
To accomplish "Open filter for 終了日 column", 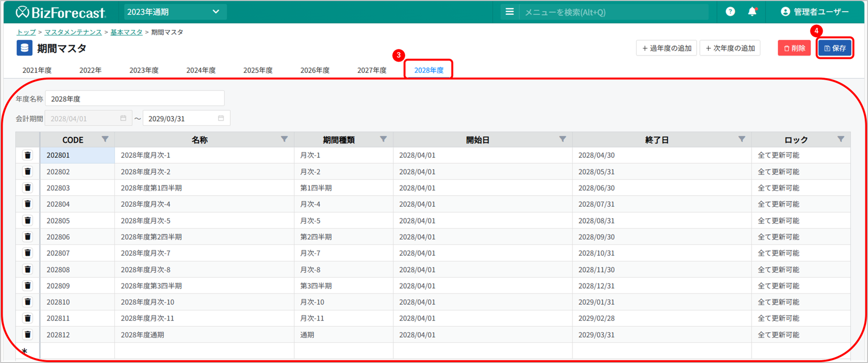I will click(x=742, y=139).
